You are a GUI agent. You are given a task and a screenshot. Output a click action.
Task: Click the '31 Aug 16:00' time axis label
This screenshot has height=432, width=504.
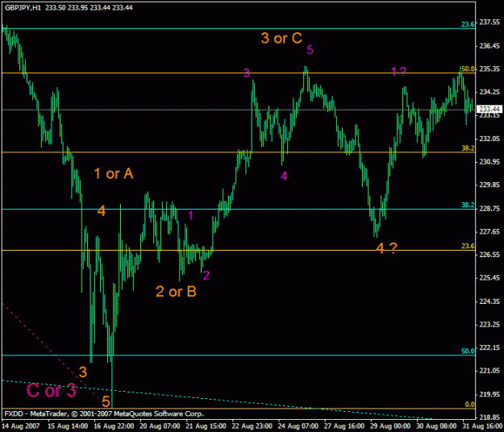[483, 426]
